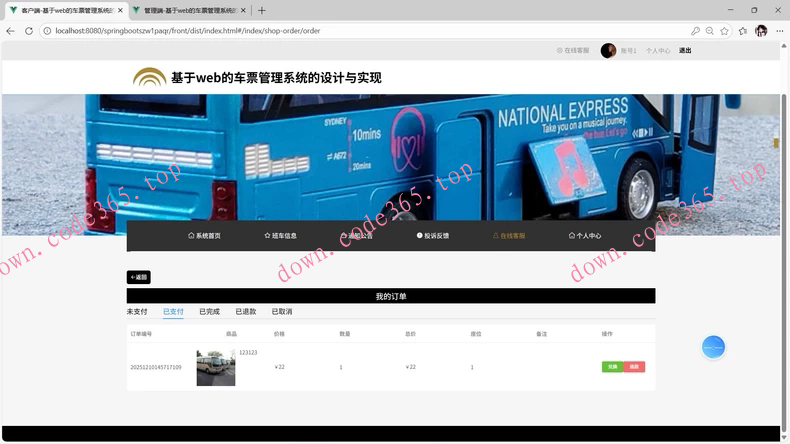Screen dimensions: 790x444
Task: Click the bus product thumbnail in order row
Action: [x=216, y=367]
